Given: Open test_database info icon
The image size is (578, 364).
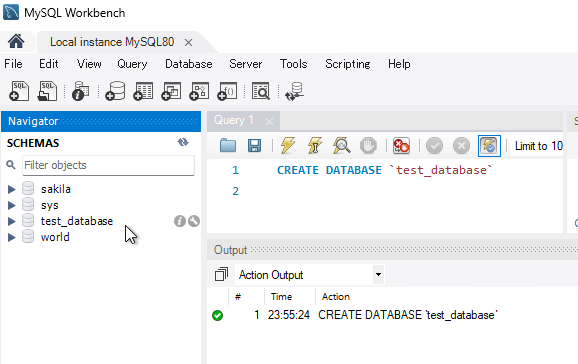Looking at the screenshot, I should tap(180, 221).
